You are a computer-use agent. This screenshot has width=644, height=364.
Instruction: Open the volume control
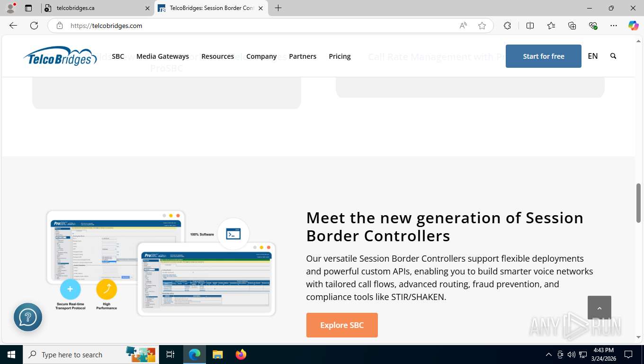572,355
